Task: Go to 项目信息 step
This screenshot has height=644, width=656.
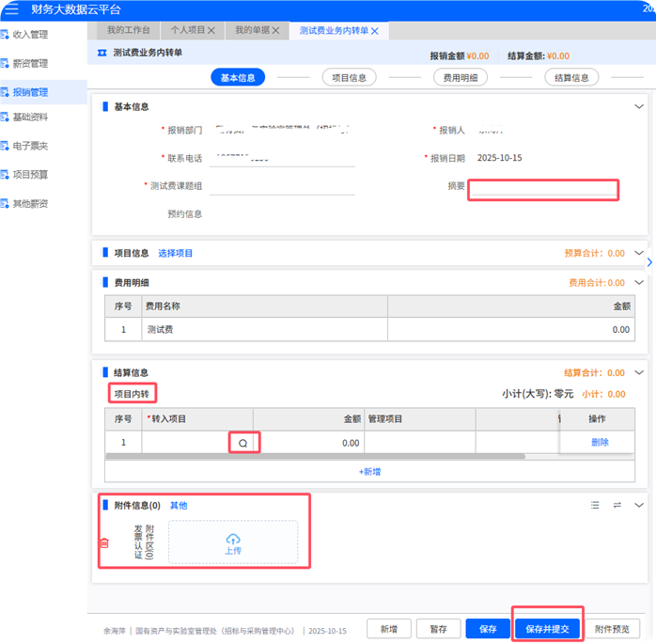Action: click(349, 77)
